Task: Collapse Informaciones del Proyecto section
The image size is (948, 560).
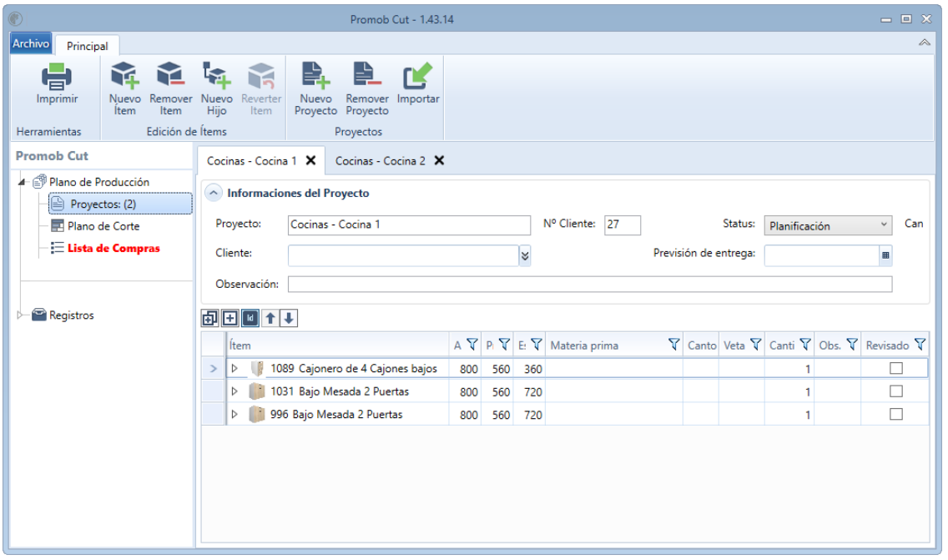Action: point(214,193)
